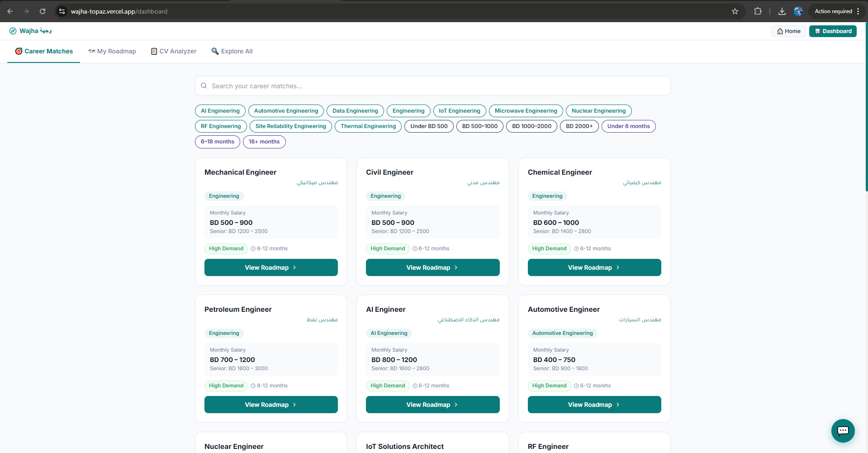
Task: Go to the Home page button
Action: click(x=788, y=31)
